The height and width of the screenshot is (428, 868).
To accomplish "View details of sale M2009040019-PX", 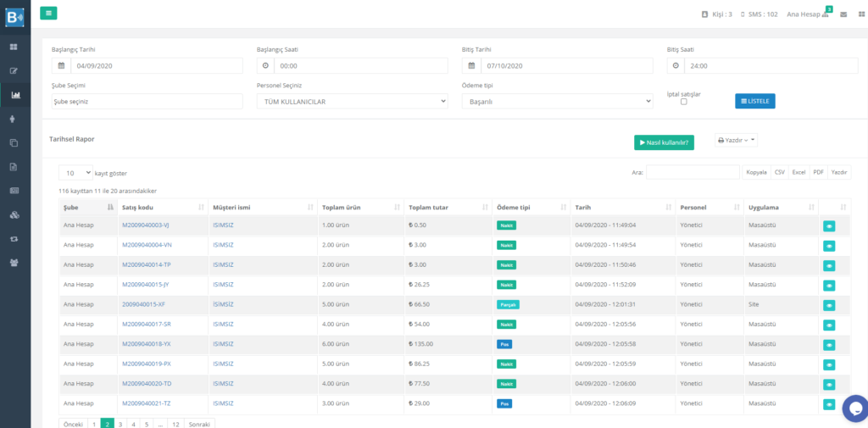I will [x=829, y=365].
